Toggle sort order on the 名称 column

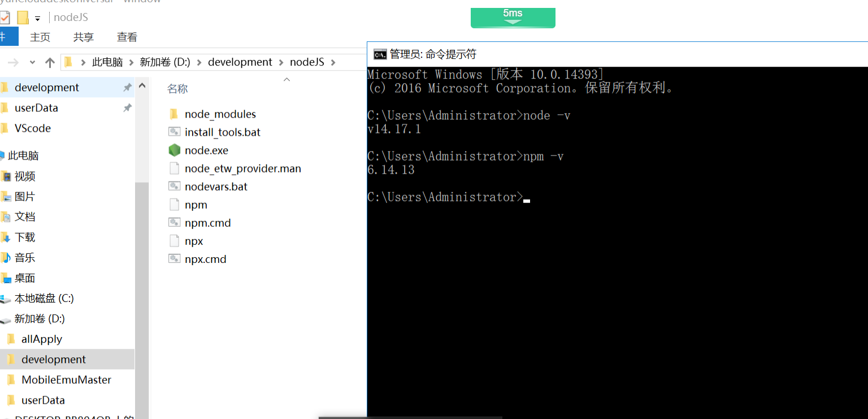[x=177, y=88]
